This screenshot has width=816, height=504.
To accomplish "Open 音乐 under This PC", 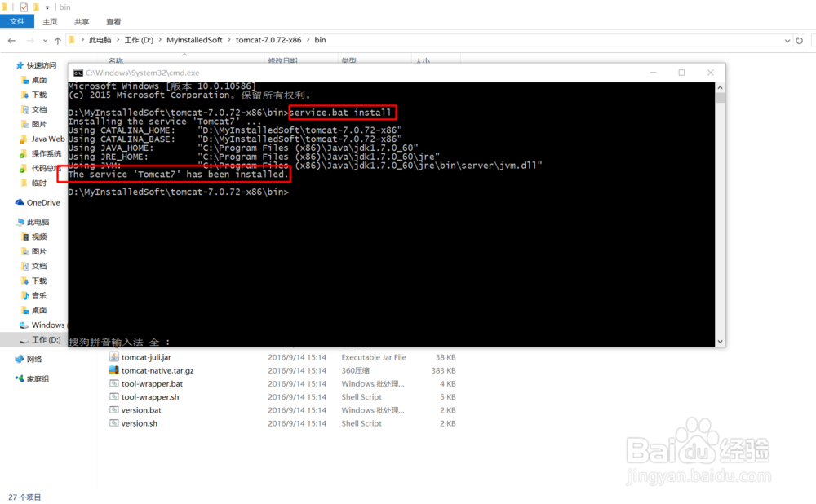I will click(39, 296).
